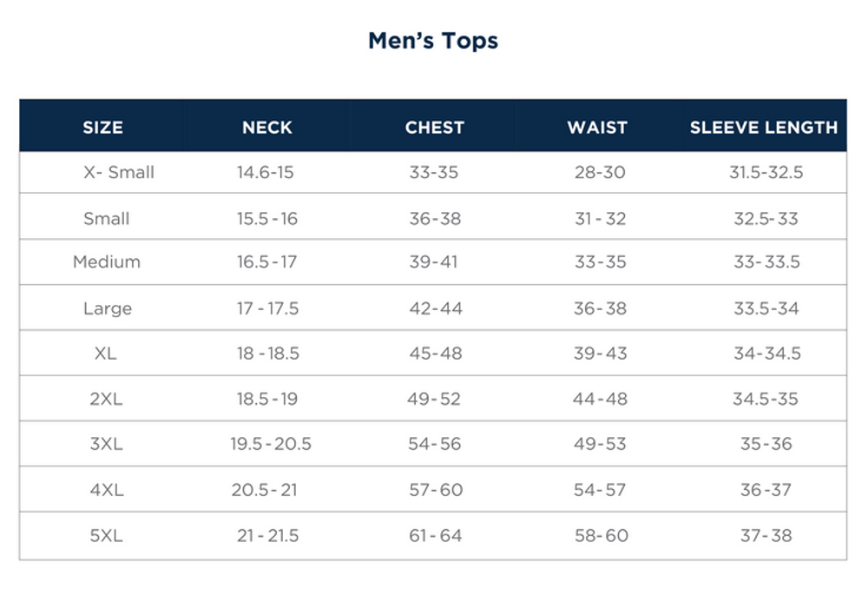
Task: Select the SLEEVE LENGTH column header
Action: (x=764, y=128)
